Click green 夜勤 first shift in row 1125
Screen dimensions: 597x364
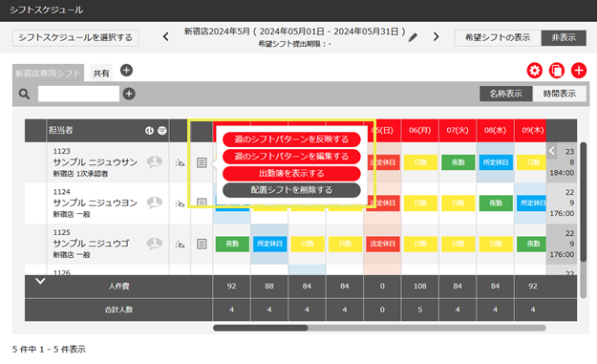click(x=232, y=244)
